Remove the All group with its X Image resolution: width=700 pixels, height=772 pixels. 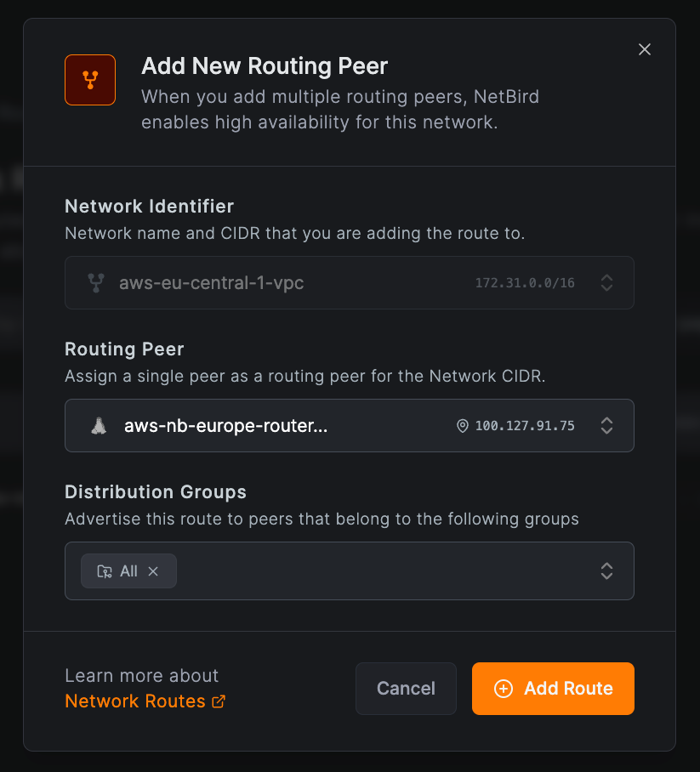pos(153,571)
